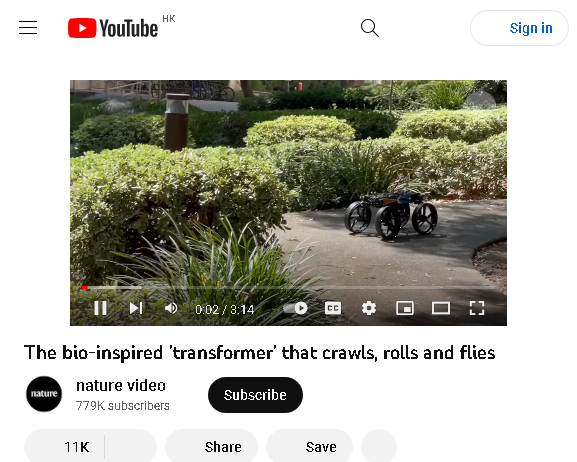Image resolution: width=577 pixels, height=462 pixels.
Task: Open the video settings gear
Action: tap(369, 308)
